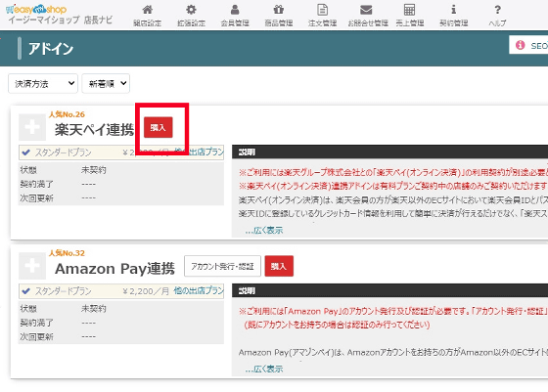Screen dimensions: 548x392
Task: Open the お問合せ管理 envelope icon menu
Action: (368, 16)
